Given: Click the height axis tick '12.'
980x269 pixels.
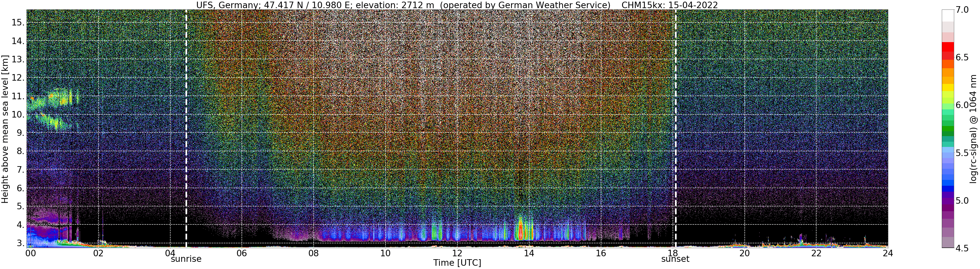Looking at the screenshot, I should point(18,78).
